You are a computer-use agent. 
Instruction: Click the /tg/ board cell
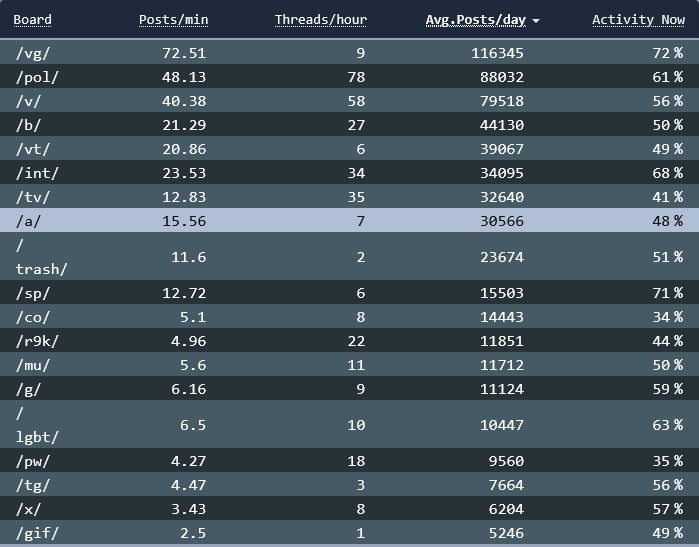point(33,485)
